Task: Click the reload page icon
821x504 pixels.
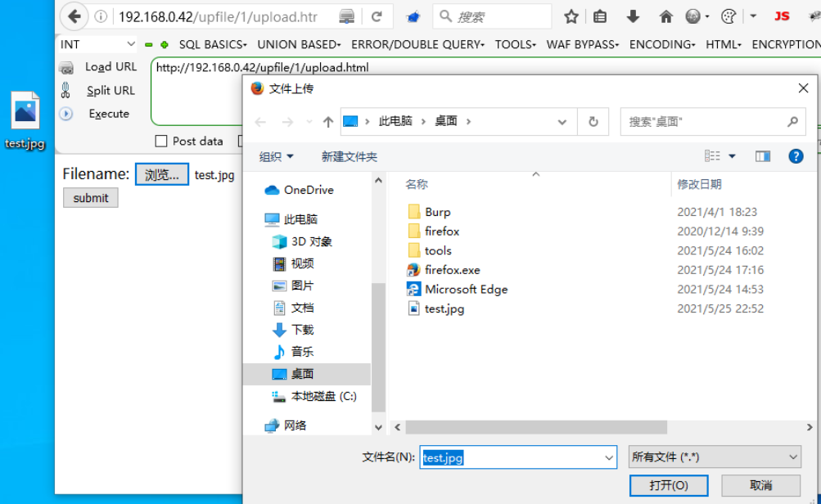Action: tap(377, 16)
